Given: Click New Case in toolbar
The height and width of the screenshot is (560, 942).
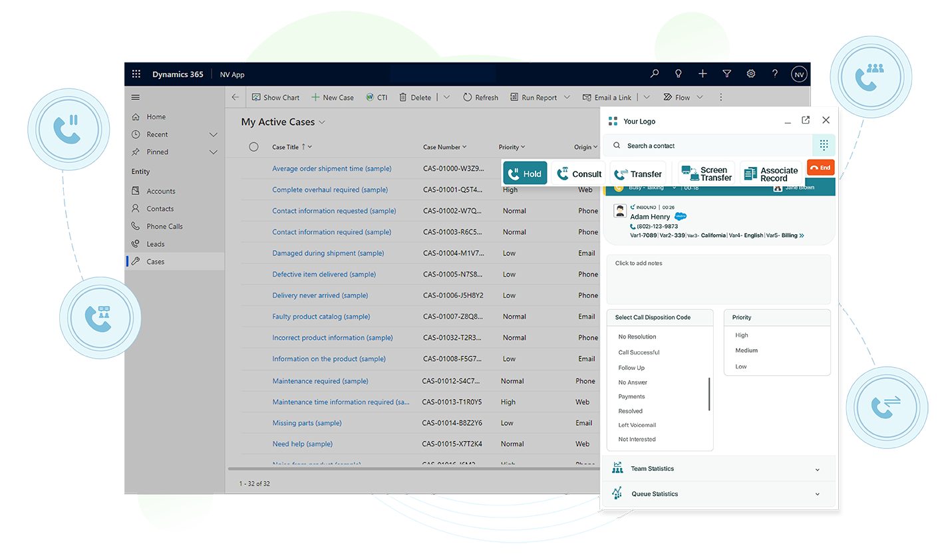Looking at the screenshot, I should coord(332,97).
